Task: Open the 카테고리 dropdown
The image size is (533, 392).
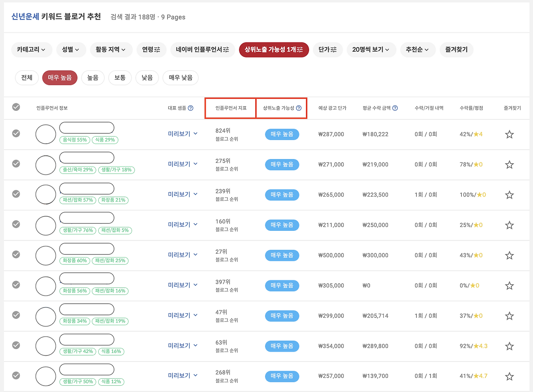Action: click(x=32, y=49)
